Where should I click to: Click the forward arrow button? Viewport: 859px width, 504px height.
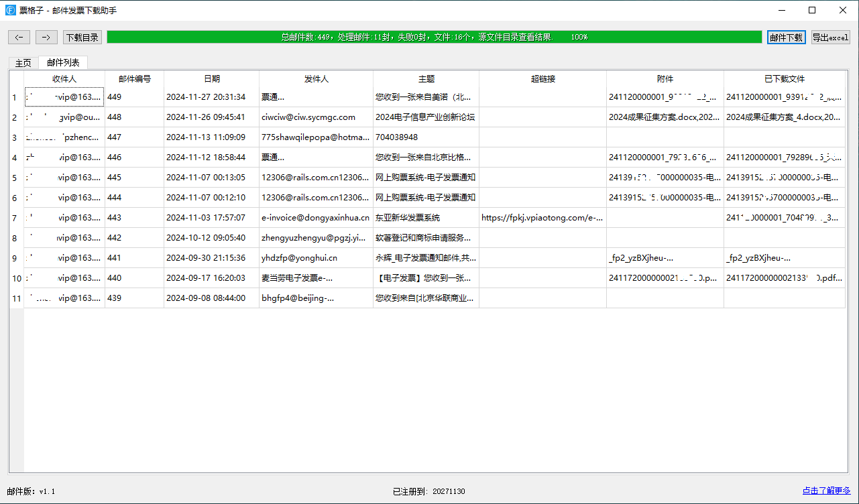[x=46, y=38]
